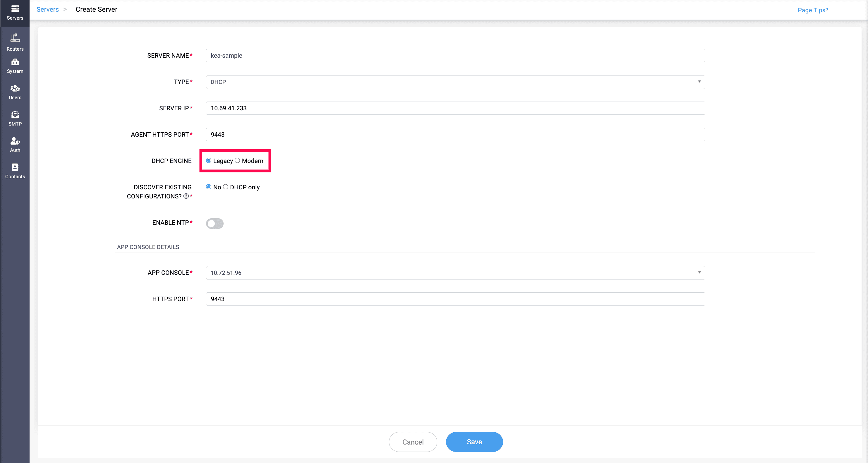Open the Routers sidebar icon
The image size is (868, 463).
[x=15, y=42]
